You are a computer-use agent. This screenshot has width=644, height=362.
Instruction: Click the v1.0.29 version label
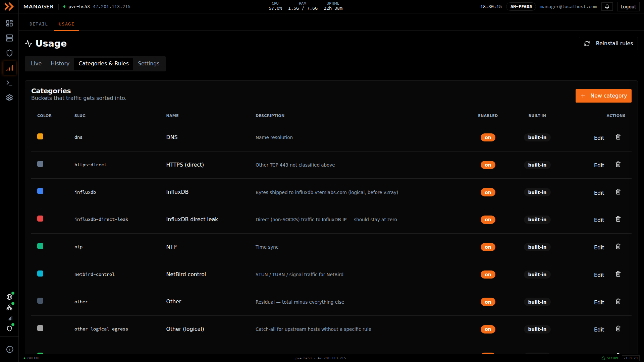631,358
